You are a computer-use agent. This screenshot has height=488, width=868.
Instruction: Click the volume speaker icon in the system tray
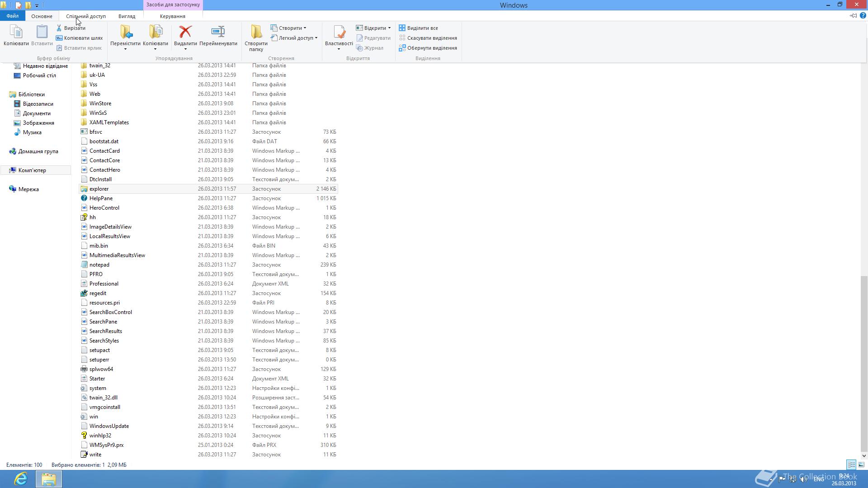(x=803, y=479)
